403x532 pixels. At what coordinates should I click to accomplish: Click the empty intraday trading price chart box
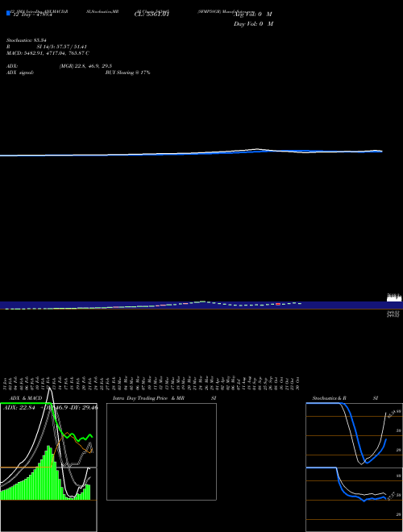click(161, 451)
